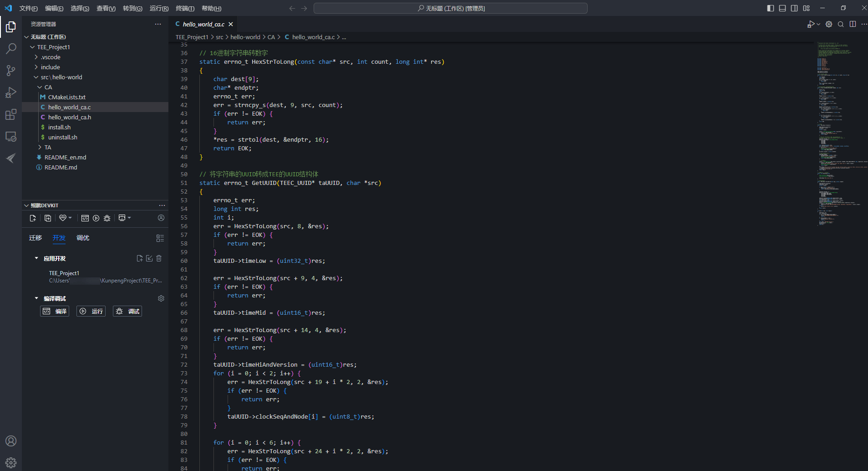
Task: Click the 调试 button
Action: click(127, 311)
